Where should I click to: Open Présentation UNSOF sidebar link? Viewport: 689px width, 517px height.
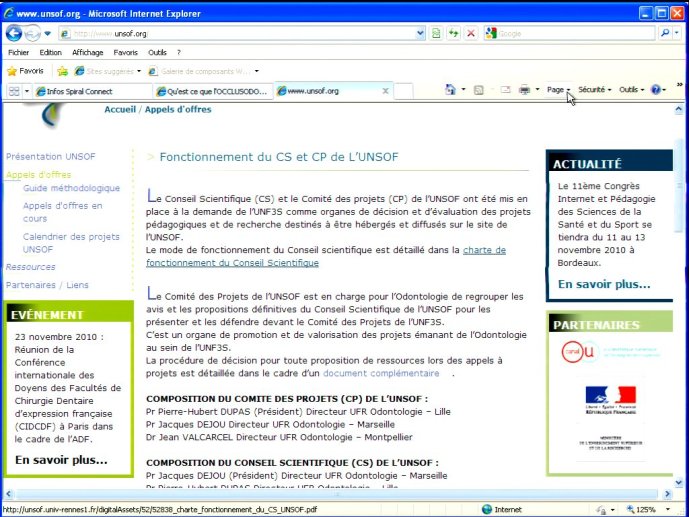click(51, 157)
